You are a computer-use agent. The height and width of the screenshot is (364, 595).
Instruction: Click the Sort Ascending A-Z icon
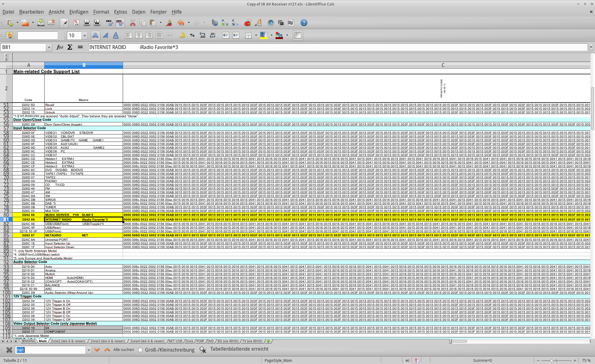point(225,23)
